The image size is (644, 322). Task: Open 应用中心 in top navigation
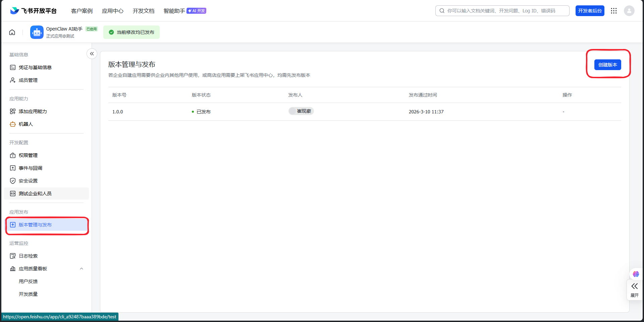click(x=112, y=11)
